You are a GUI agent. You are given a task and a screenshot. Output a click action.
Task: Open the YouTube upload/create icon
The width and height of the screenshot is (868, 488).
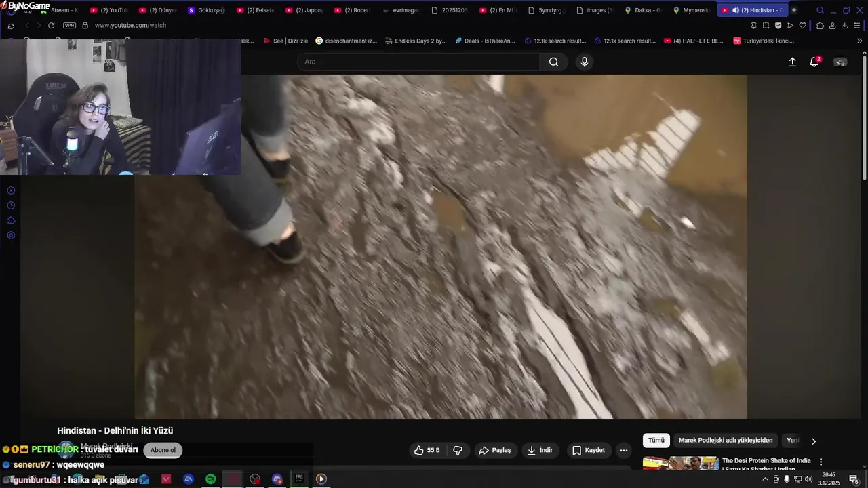(x=792, y=62)
